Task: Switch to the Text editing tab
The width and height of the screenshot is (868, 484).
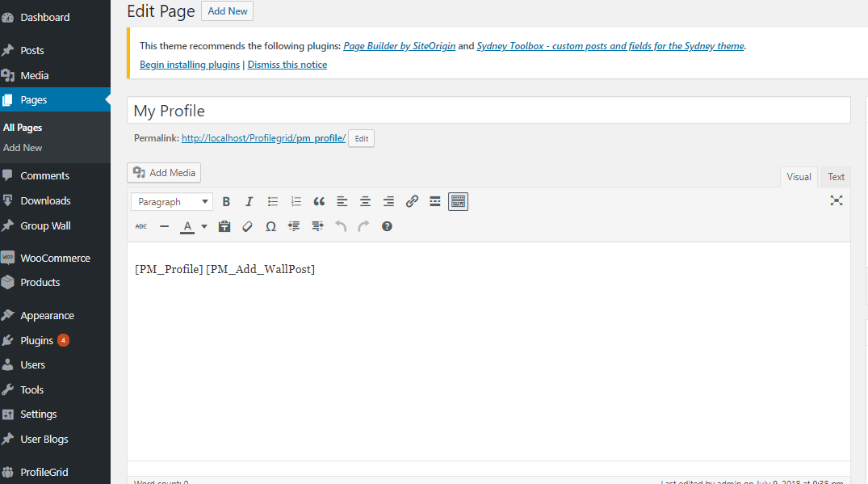Action: (835, 176)
